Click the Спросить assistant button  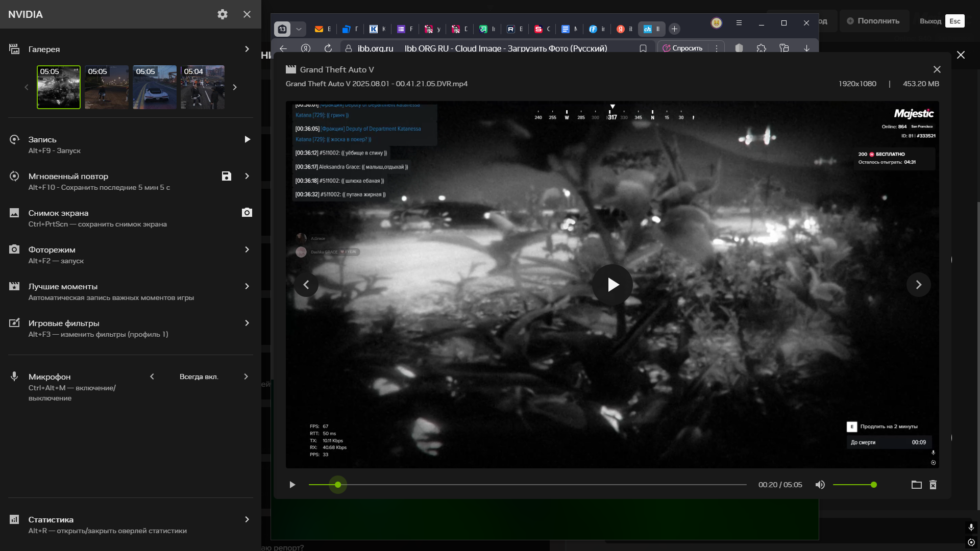pos(683,48)
